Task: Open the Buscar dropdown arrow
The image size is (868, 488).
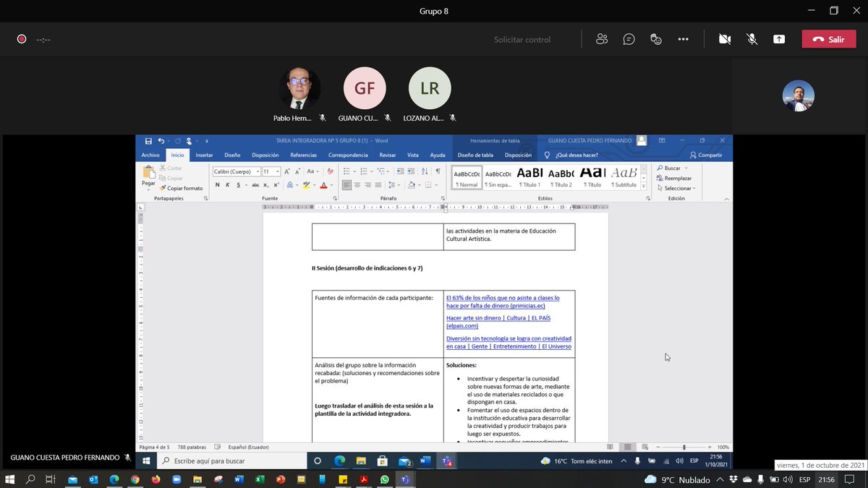Action: pyautogui.click(x=684, y=168)
